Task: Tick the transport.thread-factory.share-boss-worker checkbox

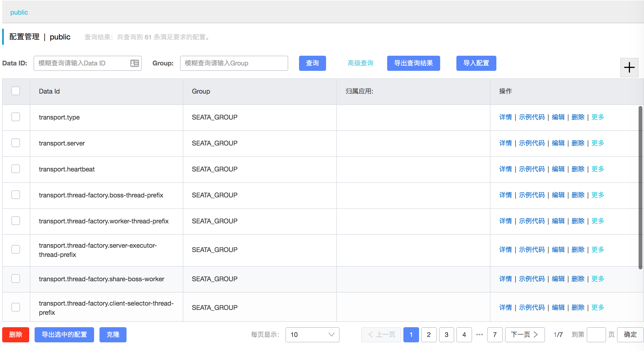Action: [x=16, y=279]
